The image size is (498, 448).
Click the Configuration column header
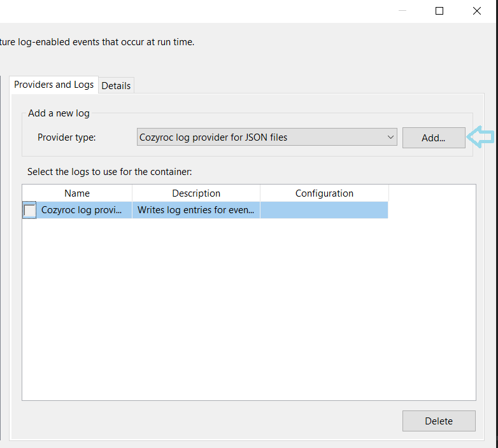tap(324, 193)
